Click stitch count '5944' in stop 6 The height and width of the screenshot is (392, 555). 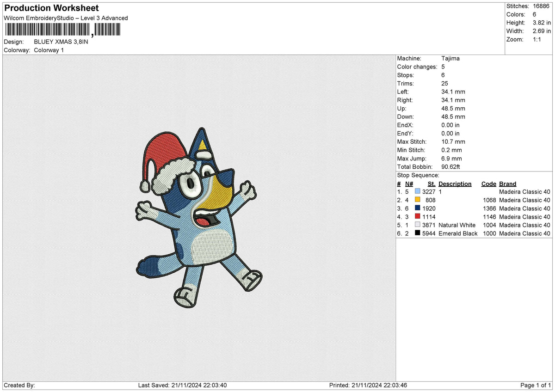tap(429, 233)
